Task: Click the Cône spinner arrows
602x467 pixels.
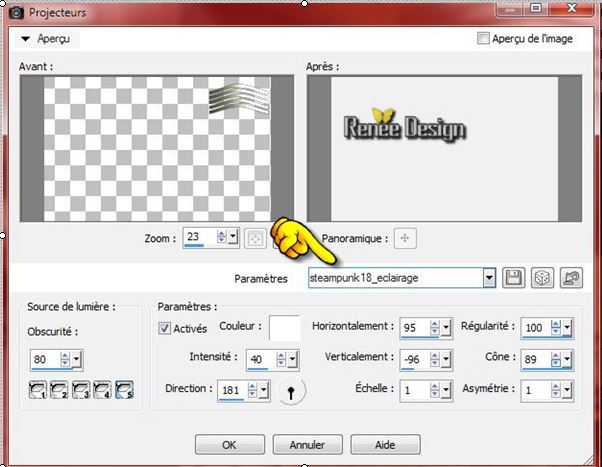Action: pos(556,359)
